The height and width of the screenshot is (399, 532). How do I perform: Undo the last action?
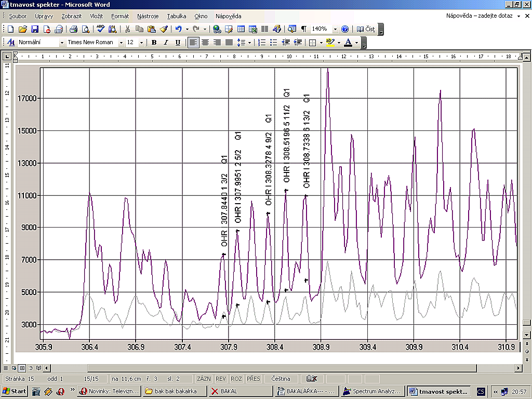(x=179, y=29)
